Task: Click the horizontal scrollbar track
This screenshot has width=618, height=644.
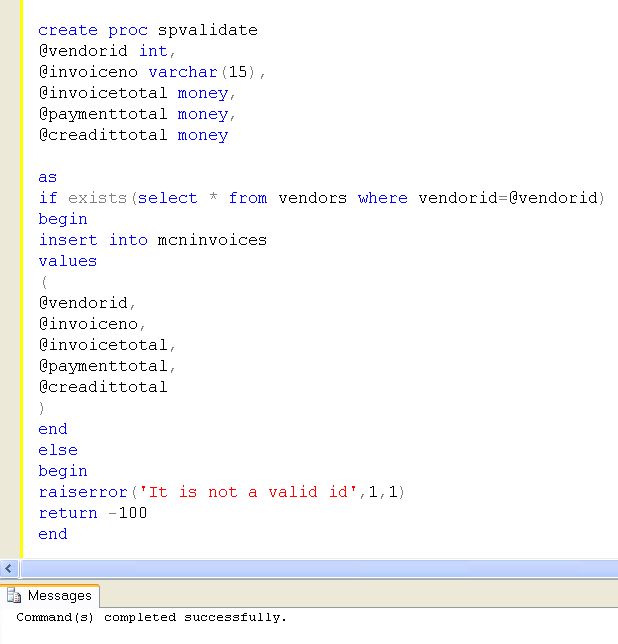Action: (x=319, y=569)
